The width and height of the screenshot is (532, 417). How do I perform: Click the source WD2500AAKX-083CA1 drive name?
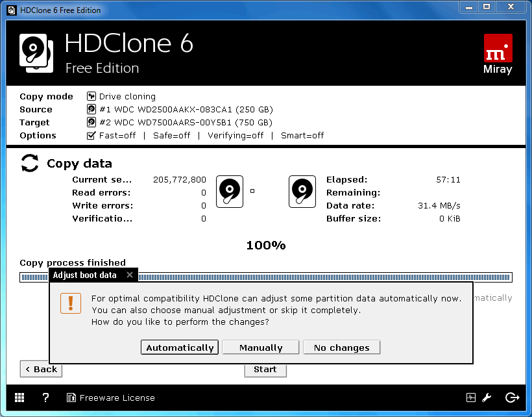click(x=186, y=109)
